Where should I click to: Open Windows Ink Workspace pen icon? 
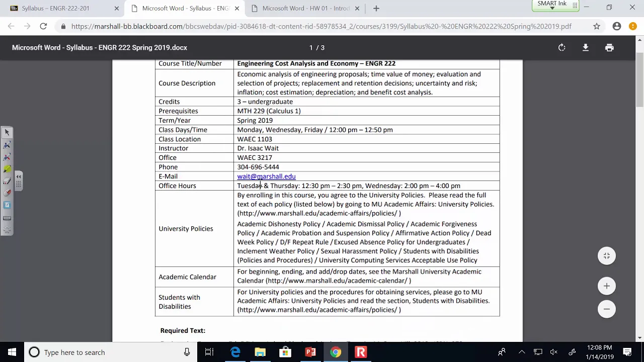pos(572,352)
